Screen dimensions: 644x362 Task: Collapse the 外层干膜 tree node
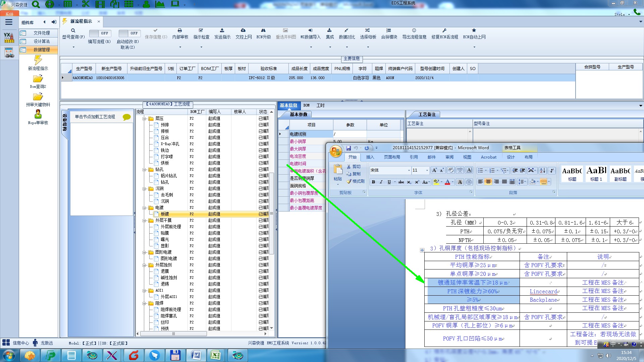click(145, 221)
